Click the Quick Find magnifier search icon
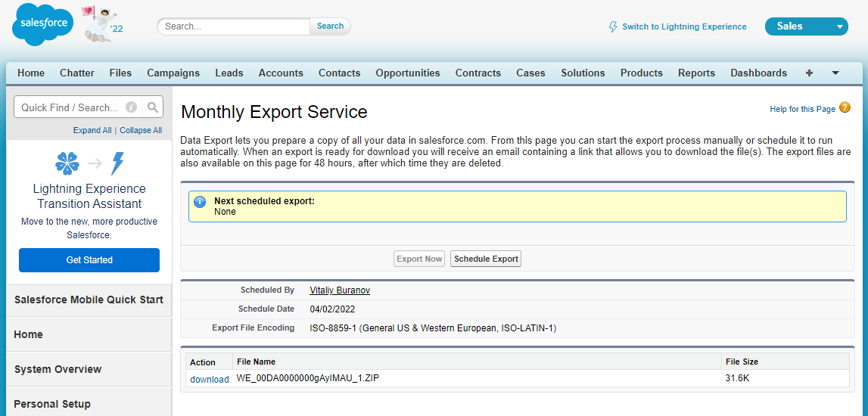This screenshot has width=868, height=416. point(153,107)
